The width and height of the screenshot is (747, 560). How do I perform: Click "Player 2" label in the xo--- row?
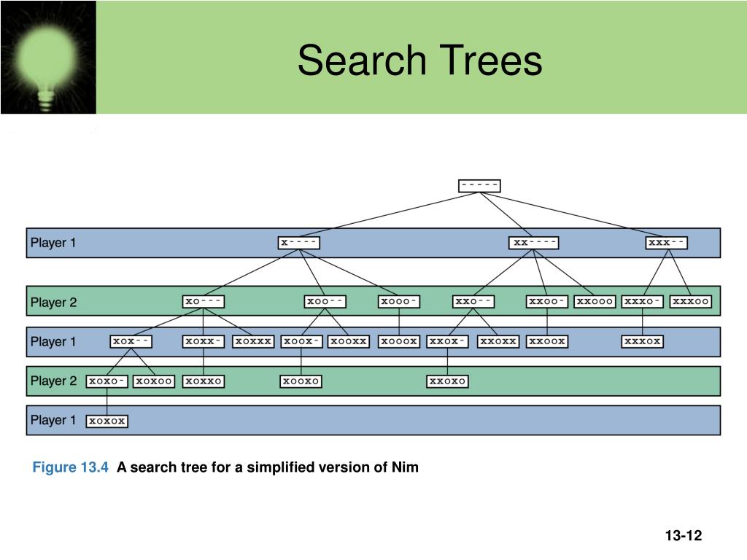coord(53,303)
